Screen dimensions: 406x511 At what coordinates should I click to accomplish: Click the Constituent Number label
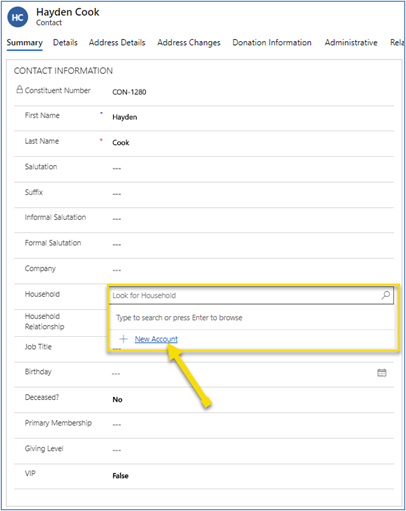click(58, 90)
